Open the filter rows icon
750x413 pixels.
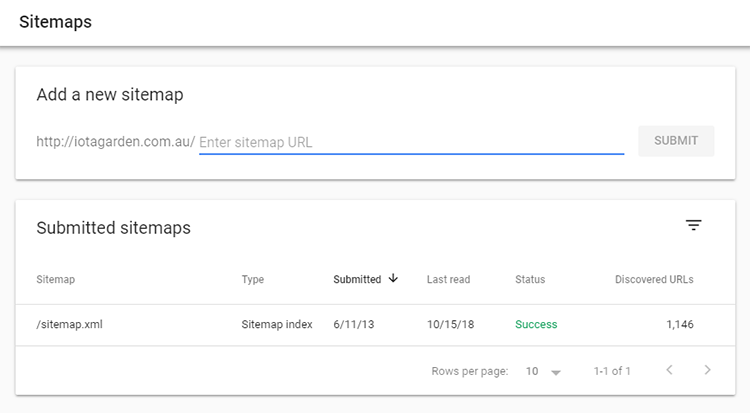693,225
